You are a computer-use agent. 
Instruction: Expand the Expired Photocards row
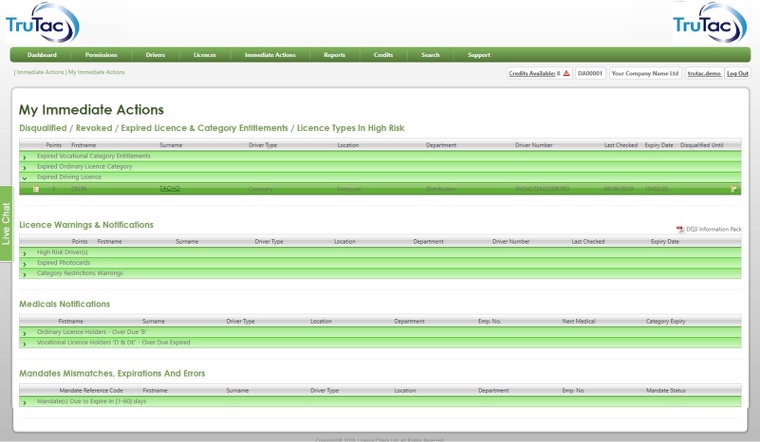pos(25,263)
